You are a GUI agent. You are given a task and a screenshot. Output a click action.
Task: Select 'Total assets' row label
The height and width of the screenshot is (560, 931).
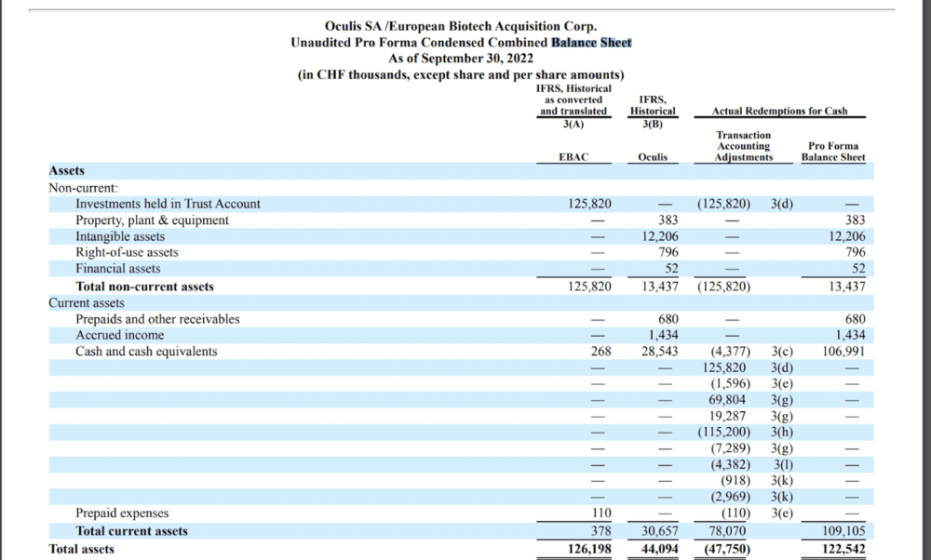(x=81, y=550)
